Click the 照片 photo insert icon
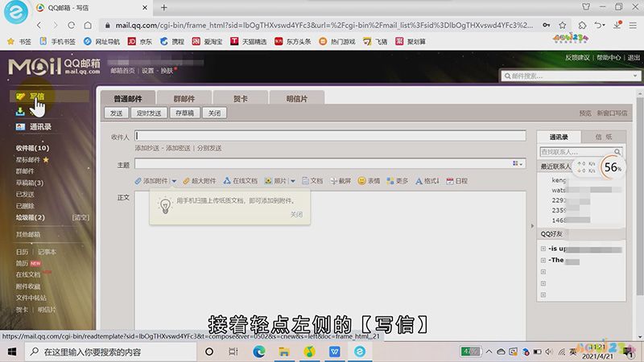 [268, 181]
